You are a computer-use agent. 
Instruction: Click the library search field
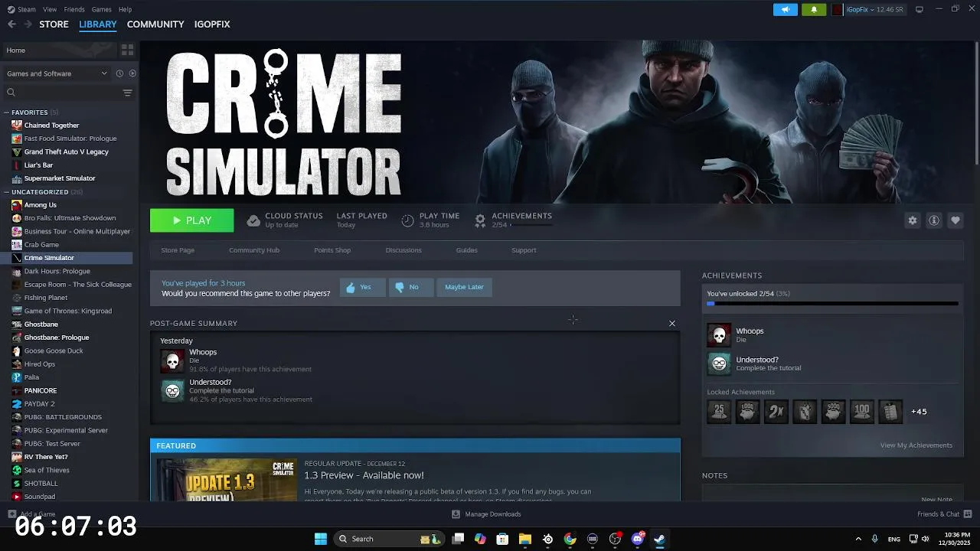63,93
